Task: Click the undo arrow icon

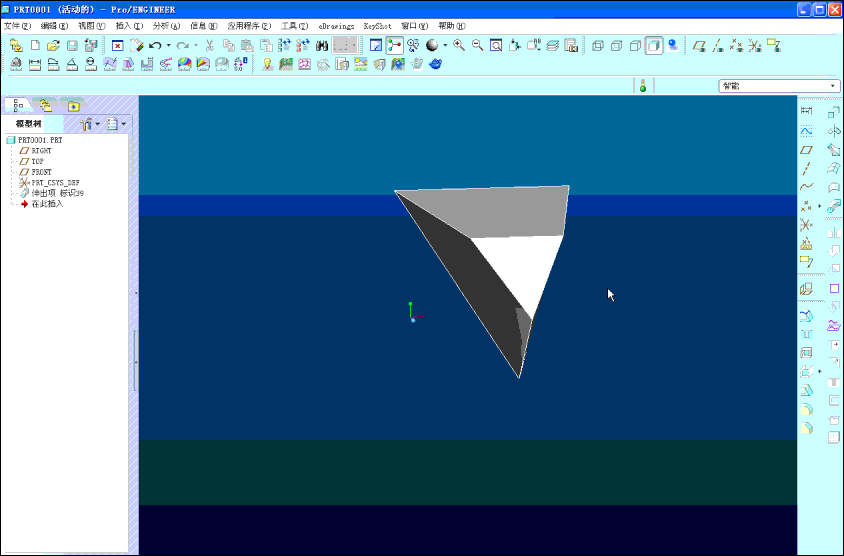Action: coord(156,46)
